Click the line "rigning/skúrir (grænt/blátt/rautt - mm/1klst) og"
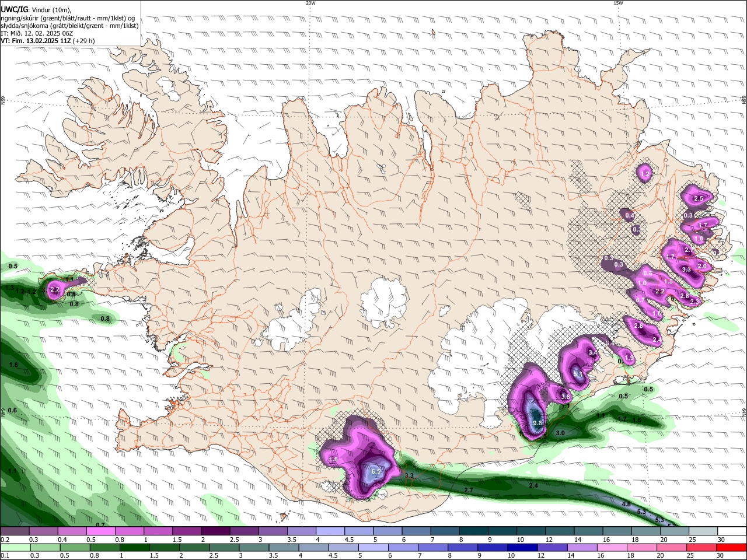 (x=68, y=17)
